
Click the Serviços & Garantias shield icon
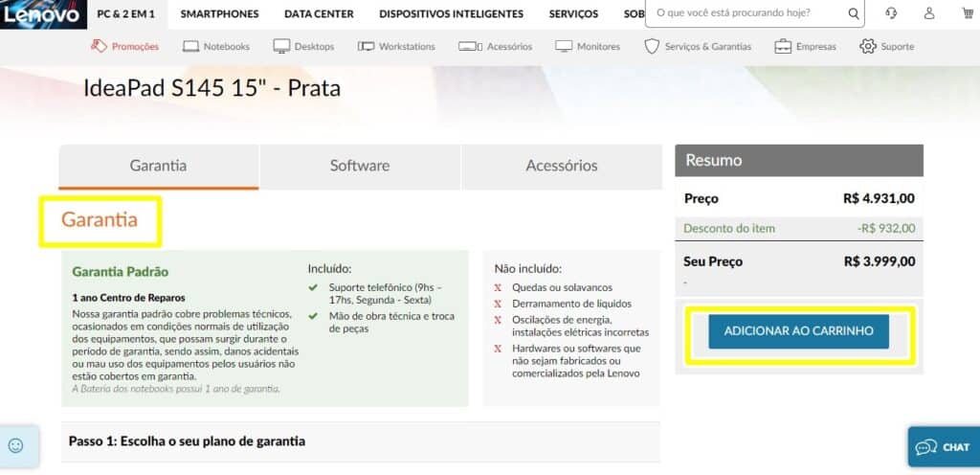(x=652, y=46)
